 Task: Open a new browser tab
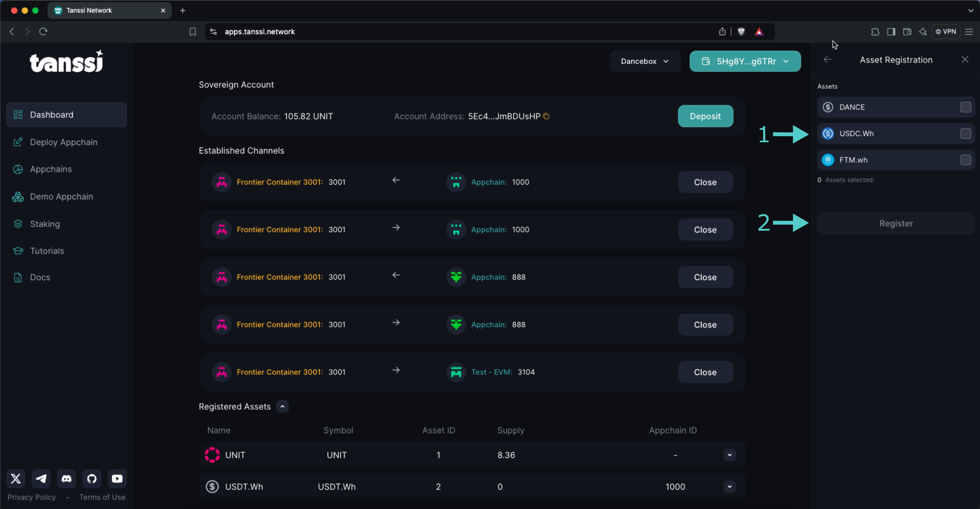pyautogui.click(x=183, y=11)
